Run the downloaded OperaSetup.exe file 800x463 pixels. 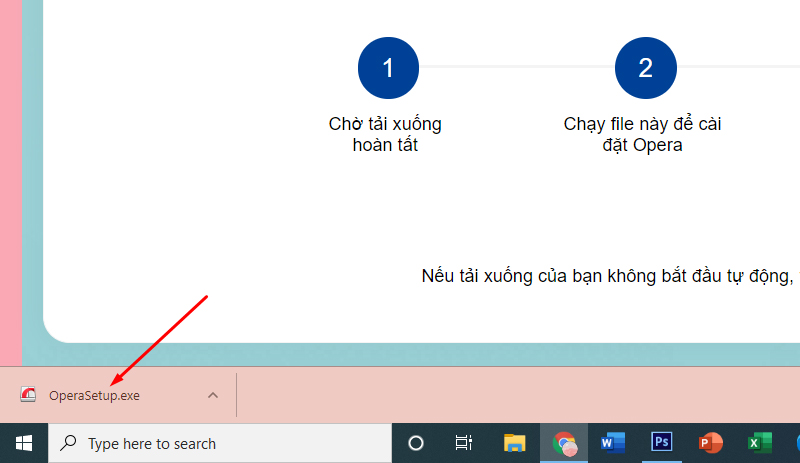pyautogui.click(x=94, y=395)
